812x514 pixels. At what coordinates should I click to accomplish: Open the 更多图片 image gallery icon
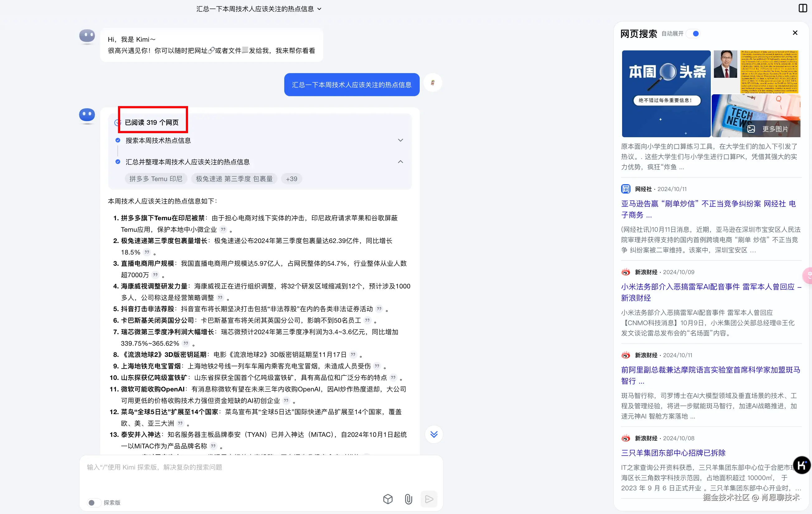tap(751, 129)
